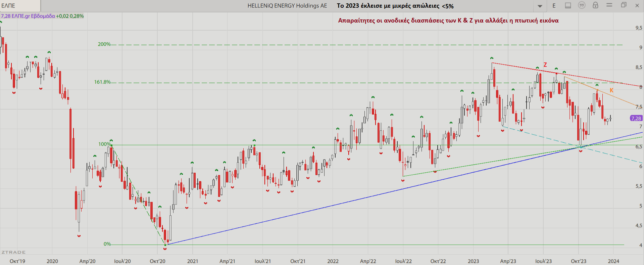Select the red Z trendline label
This screenshot has width=644, height=265.
[x=545, y=65]
